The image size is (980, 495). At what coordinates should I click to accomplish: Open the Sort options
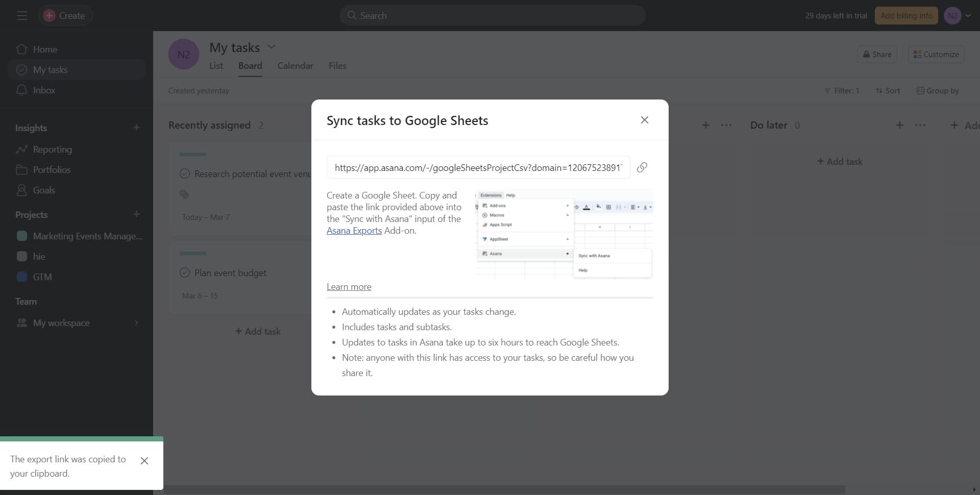pyautogui.click(x=888, y=90)
